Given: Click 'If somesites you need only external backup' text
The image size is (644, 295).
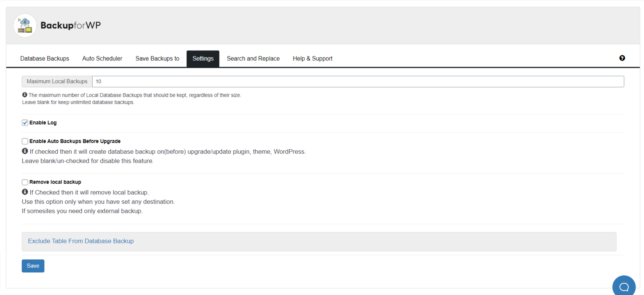Looking at the screenshot, I should point(82,211).
